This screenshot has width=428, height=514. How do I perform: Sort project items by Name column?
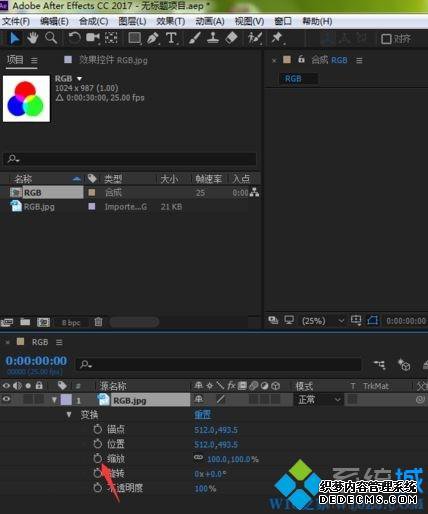pos(23,179)
